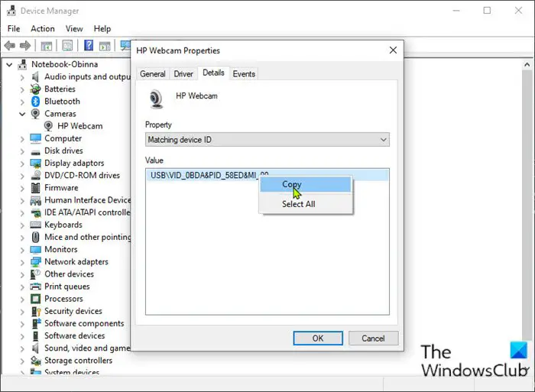Viewport: 535px width, 392px height.
Task: Click the Keyboards category icon
Action: point(35,225)
